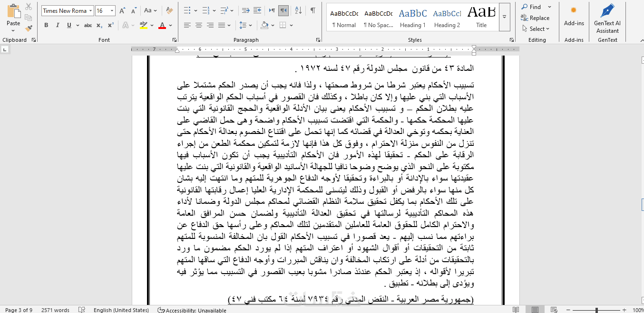The width and height of the screenshot is (644, 313).
Task: Center the paragraph text
Action: tap(199, 25)
